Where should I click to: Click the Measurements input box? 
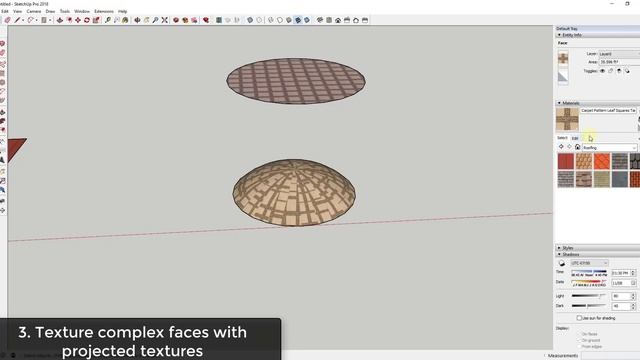coord(610,356)
